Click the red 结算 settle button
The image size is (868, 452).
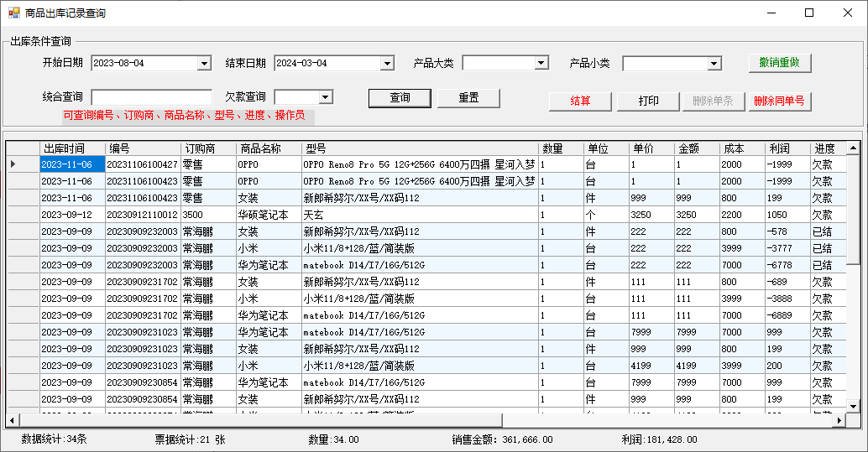tap(580, 101)
